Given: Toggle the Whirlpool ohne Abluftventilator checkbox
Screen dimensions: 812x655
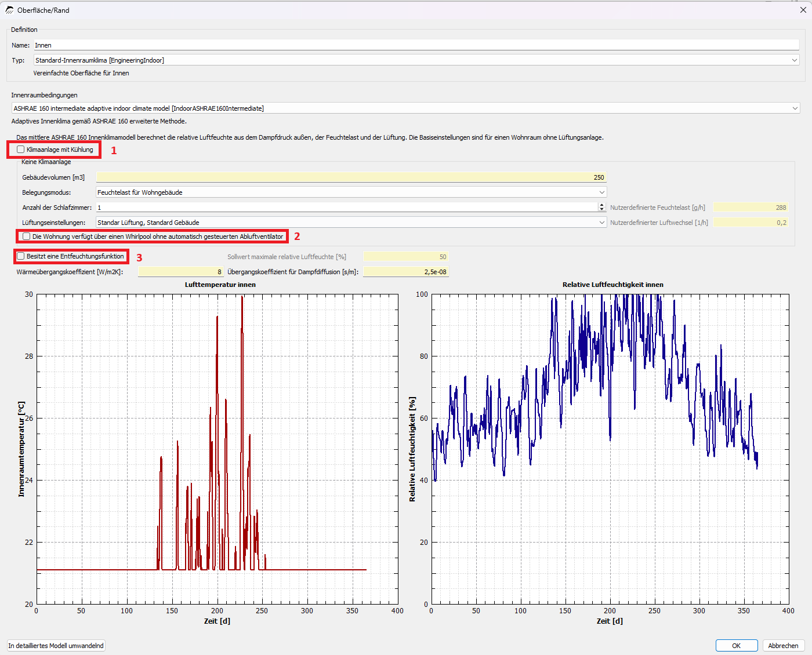Looking at the screenshot, I should click(x=27, y=236).
